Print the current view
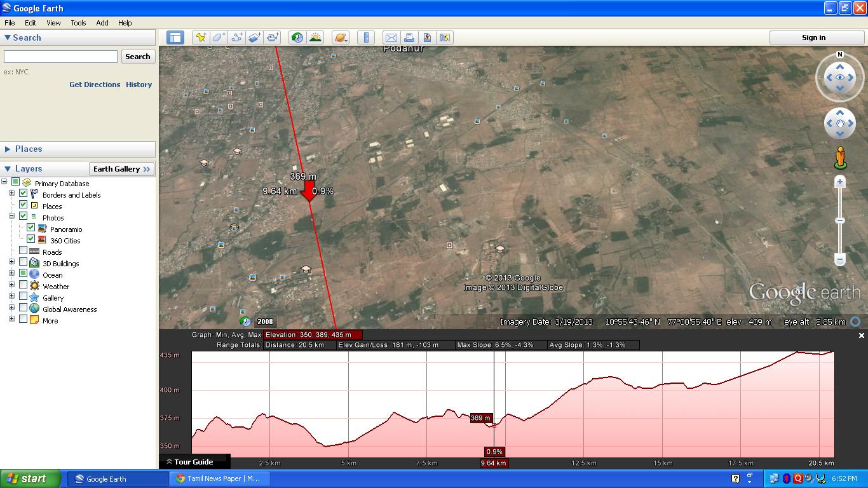 [x=409, y=37]
